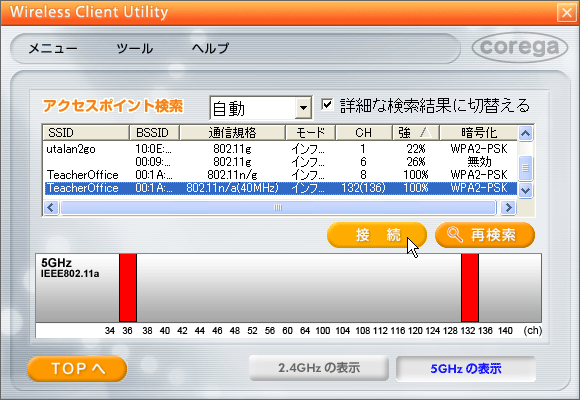Sort by the SSID column header

coord(86,132)
